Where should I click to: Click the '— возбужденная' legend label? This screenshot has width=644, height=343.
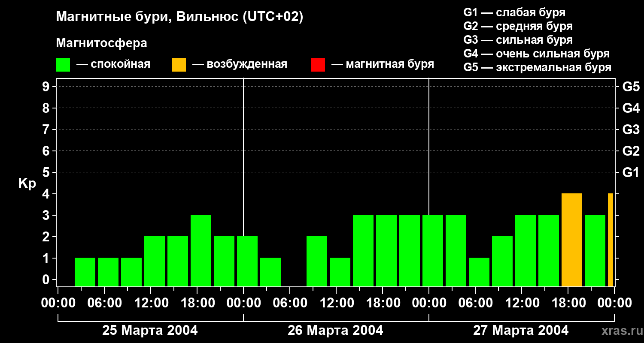(240, 64)
